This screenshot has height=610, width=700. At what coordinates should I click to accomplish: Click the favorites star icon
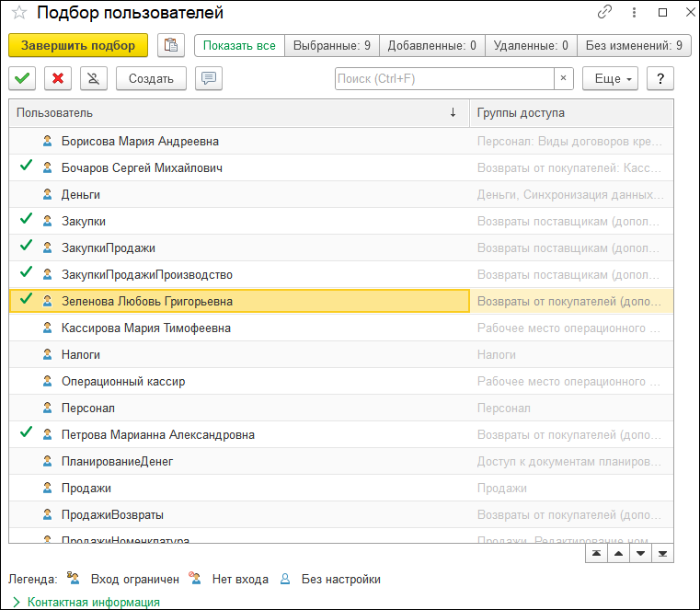(19, 13)
